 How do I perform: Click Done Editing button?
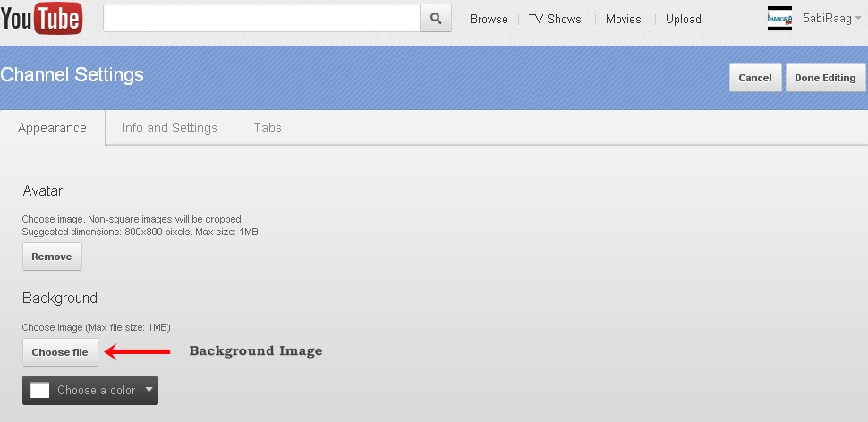coord(825,78)
